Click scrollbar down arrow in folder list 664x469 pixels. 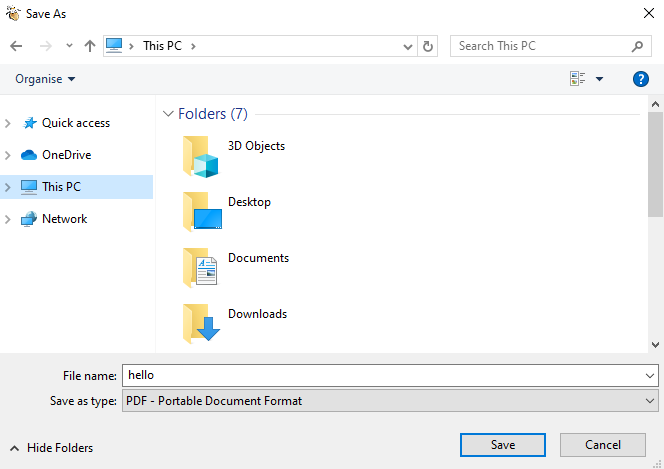[x=655, y=345]
